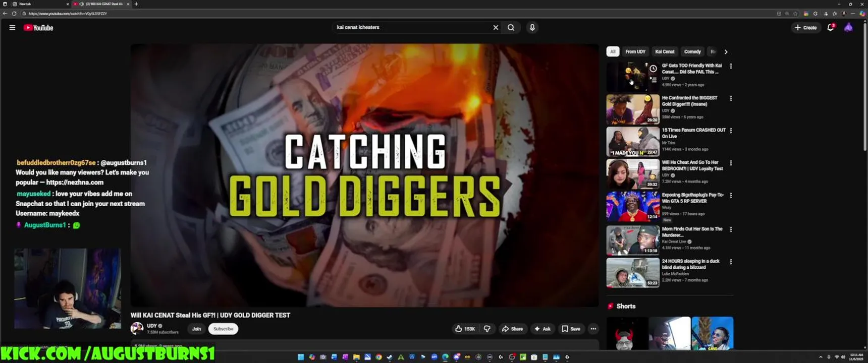Viewport: 868px width, 363px height.
Task: Open Google Chrome from the taskbar
Action: coord(378,357)
